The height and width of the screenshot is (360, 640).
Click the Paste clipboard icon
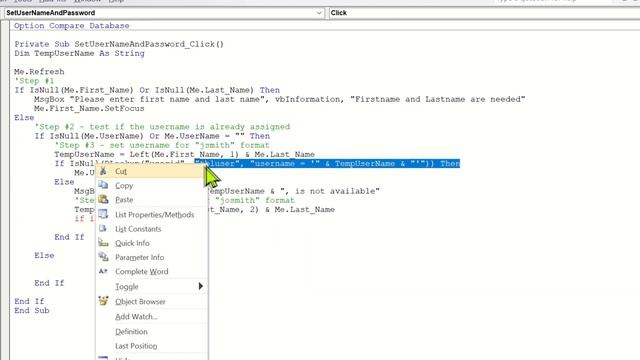(x=103, y=200)
